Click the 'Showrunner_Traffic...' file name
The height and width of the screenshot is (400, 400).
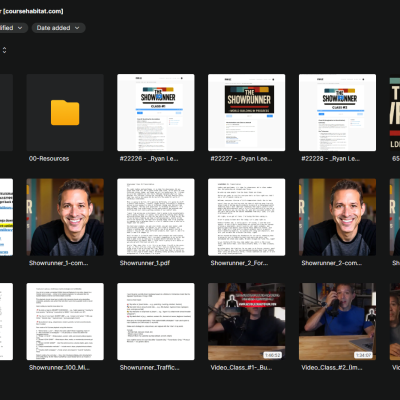pos(149,368)
